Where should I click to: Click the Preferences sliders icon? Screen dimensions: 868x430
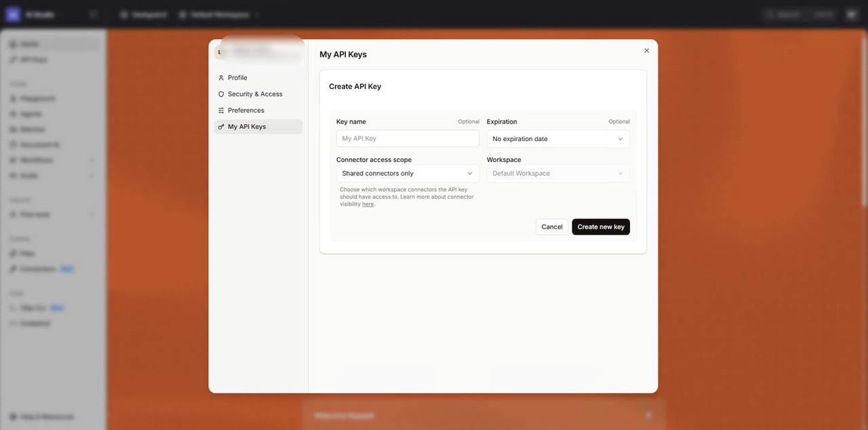point(221,111)
